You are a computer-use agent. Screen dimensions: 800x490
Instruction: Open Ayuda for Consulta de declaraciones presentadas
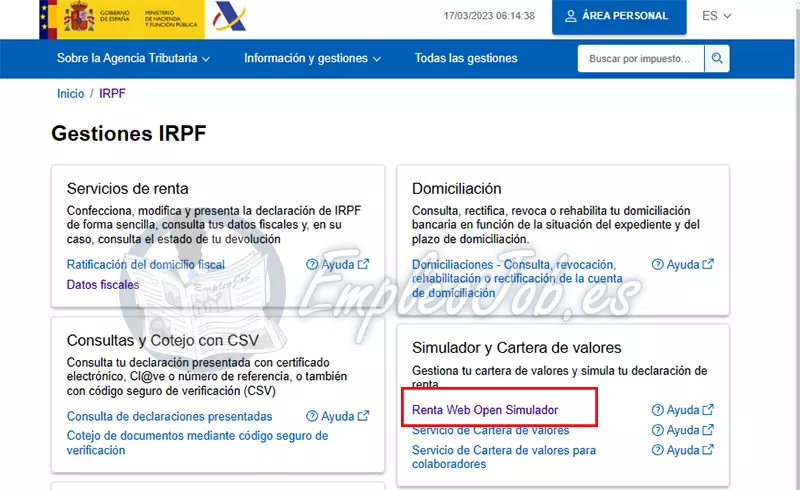337,416
